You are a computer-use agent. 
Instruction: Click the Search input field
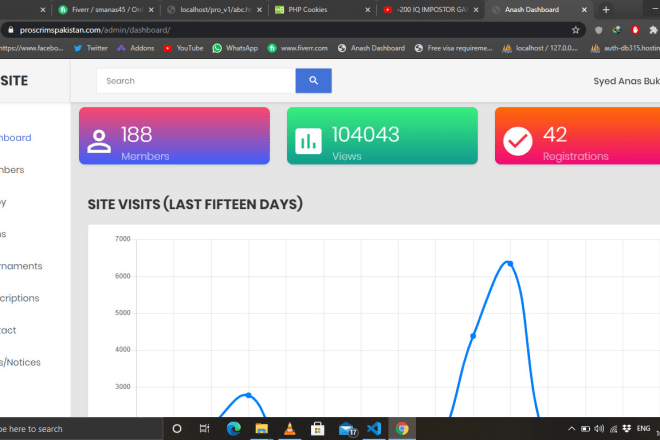[196, 80]
